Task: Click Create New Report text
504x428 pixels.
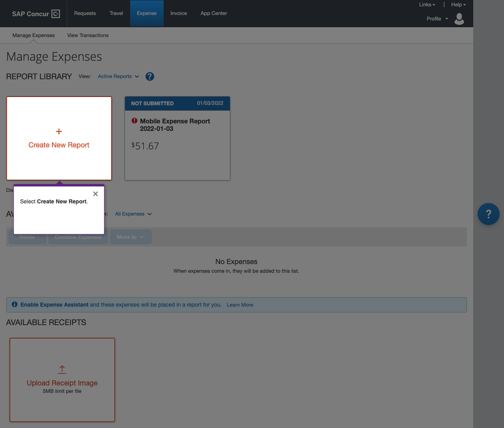Action: 59,145
